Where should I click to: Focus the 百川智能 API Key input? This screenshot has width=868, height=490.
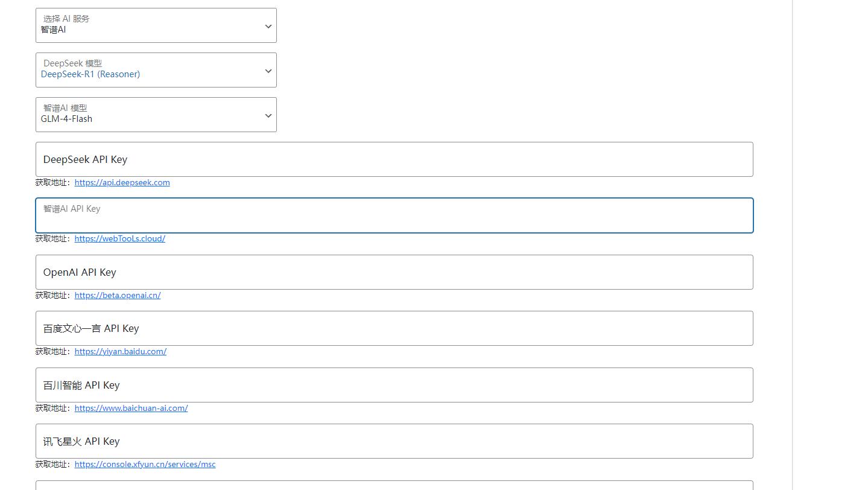[394, 384]
